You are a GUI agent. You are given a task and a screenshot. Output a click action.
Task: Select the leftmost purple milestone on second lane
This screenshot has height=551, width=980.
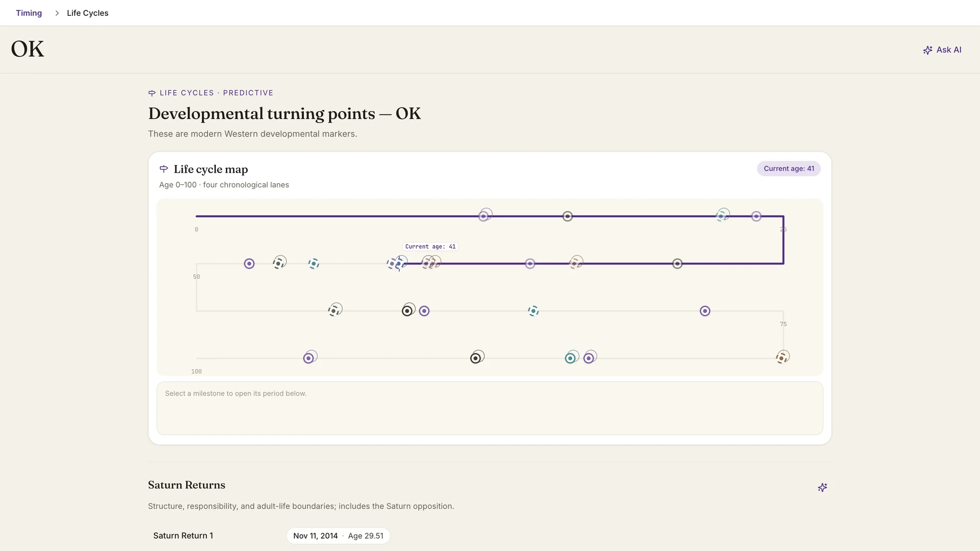click(x=249, y=264)
